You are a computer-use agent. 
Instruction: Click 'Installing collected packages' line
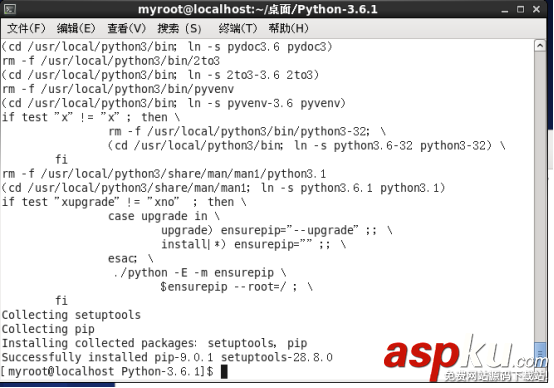click(x=154, y=343)
